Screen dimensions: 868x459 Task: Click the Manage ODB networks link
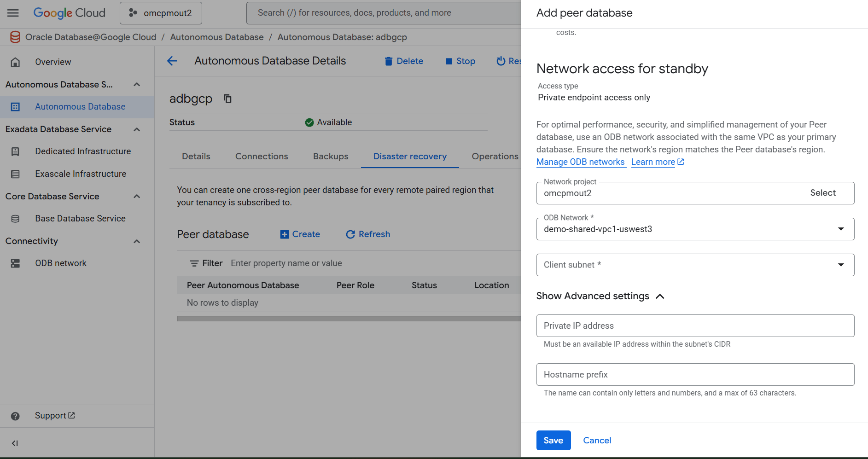(x=581, y=162)
